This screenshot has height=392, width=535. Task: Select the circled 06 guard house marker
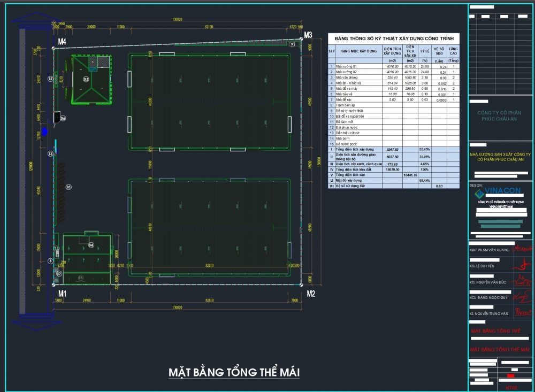63,118
